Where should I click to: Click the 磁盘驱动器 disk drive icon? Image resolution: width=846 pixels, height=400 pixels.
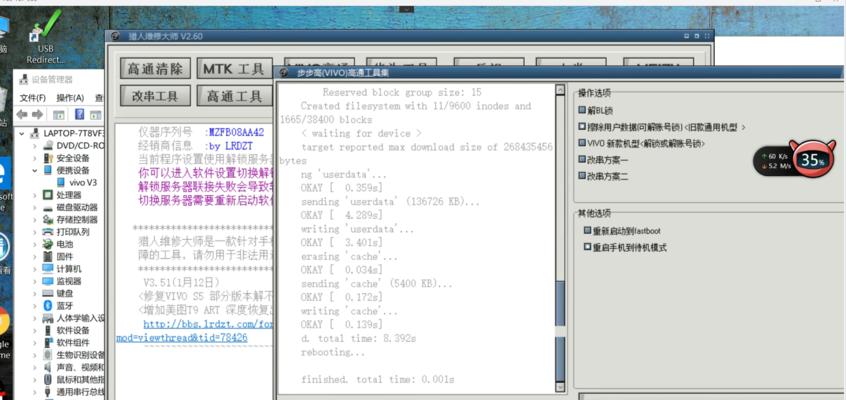pyautogui.click(x=48, y=207)
